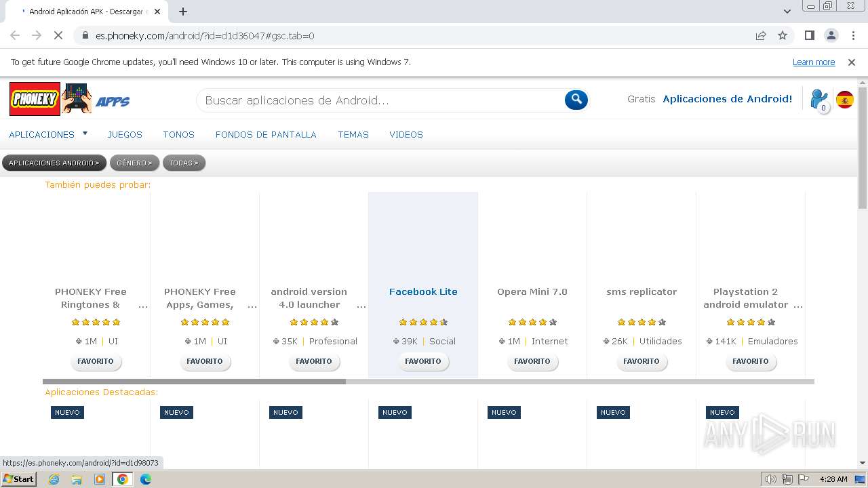
Task: Expand the Chrome tab search chevron
Action: 787,12
